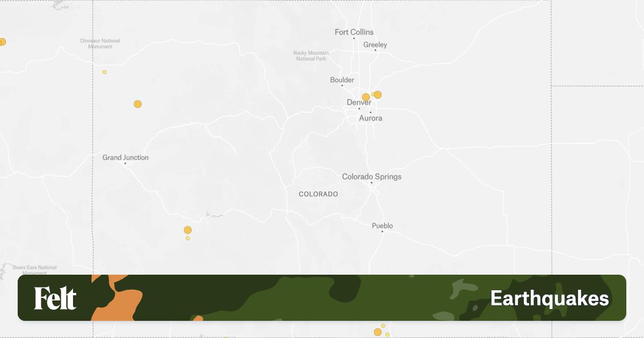
Task: Select the large earthquake marker north of Grand Junction
Action: tap(138, 104)
